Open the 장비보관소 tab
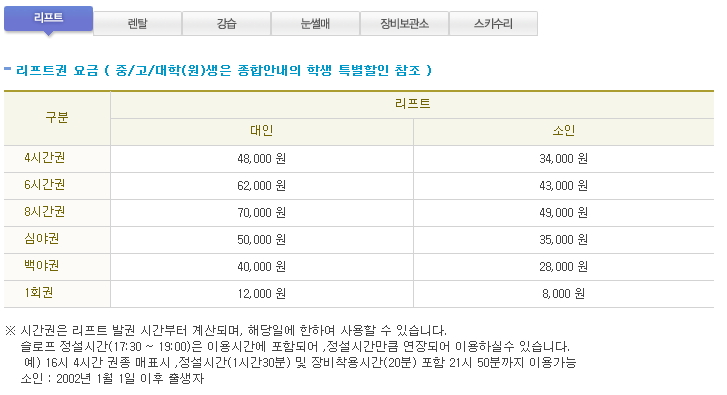Screen dimensions: 727x395 pyautogui.click(x=405, y=24)
